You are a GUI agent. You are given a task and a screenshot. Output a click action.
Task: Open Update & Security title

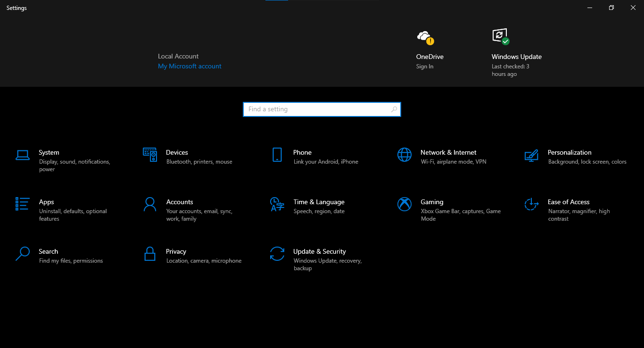[x=320, y=251]
